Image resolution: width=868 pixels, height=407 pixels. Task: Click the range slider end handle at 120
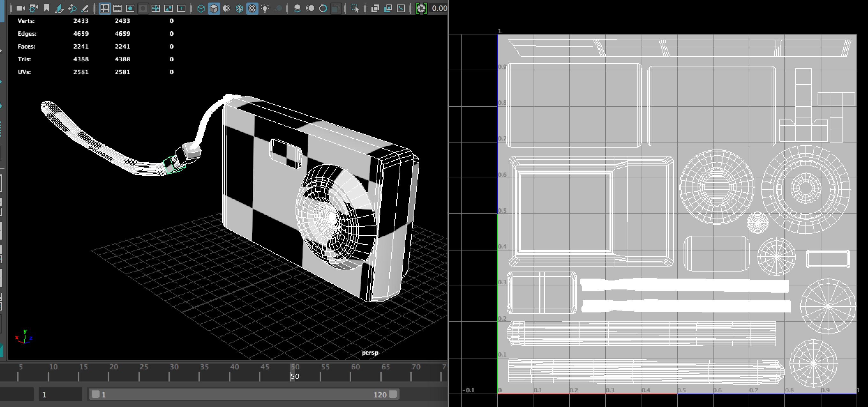coord(393,394)
